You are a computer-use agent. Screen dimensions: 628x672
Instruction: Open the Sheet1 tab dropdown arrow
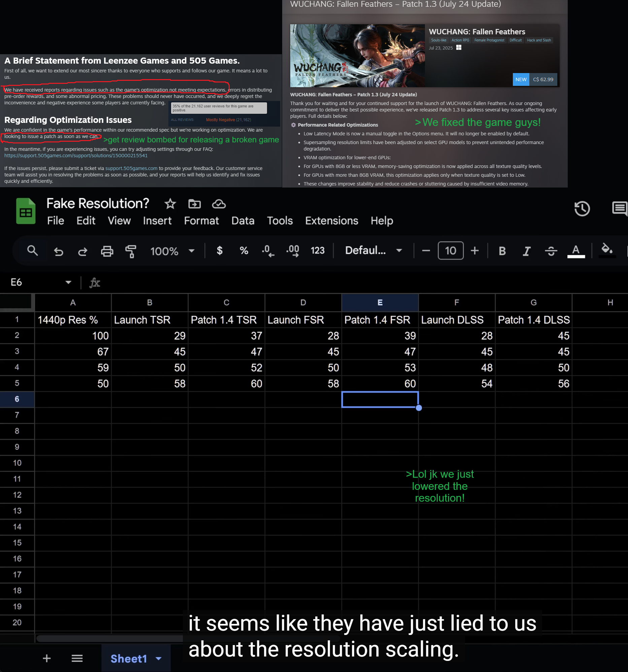click(x=159, y=659)
